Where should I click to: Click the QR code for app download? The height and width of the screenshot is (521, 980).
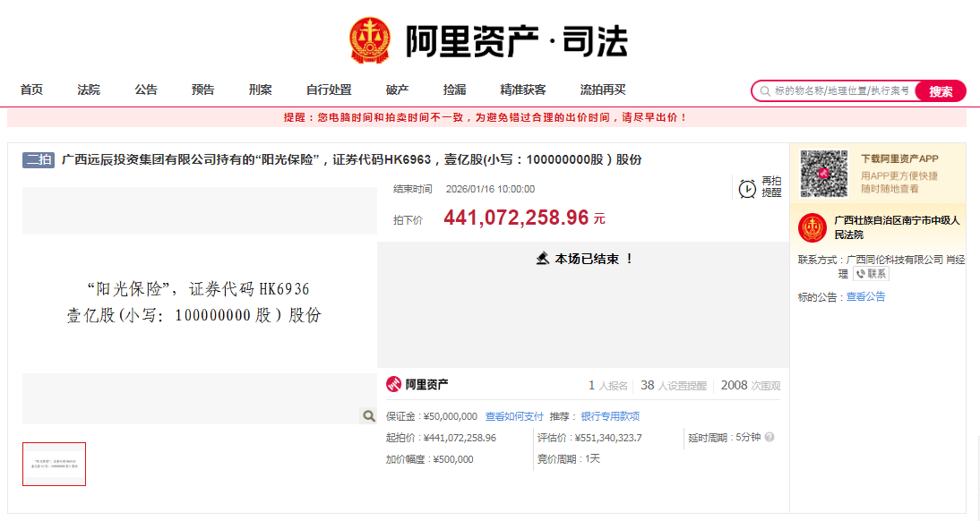(823, 174)
